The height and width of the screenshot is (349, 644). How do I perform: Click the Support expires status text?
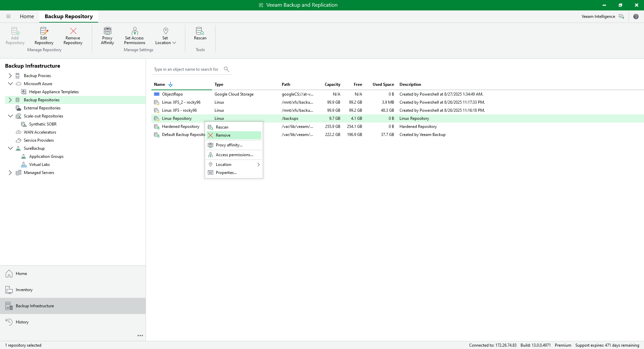click(x=607, y=345)
